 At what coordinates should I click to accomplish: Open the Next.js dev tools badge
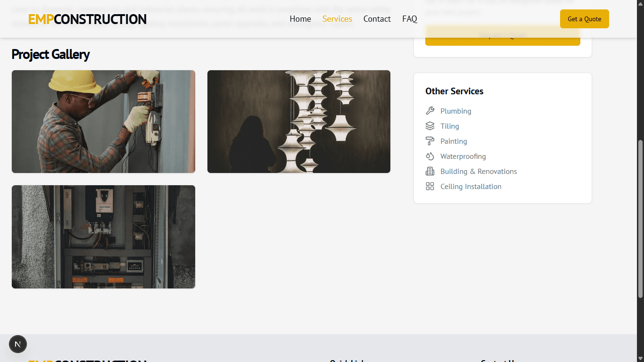(x=18, y=344)
